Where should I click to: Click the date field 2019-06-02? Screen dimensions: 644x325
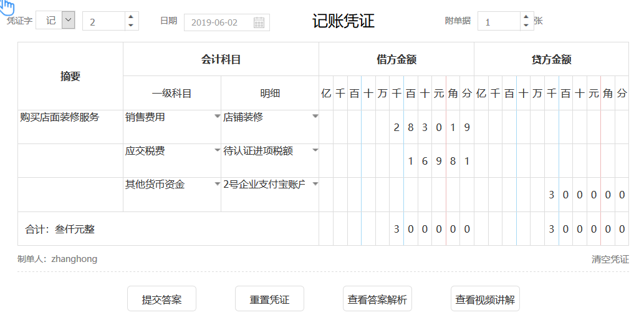coord(218,22)
